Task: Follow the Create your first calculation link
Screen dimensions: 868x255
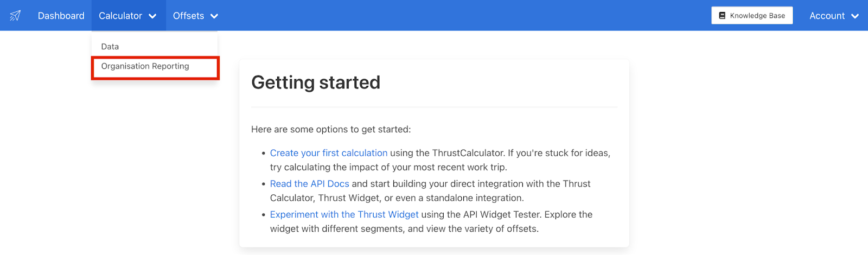Action: click(329, 153)
